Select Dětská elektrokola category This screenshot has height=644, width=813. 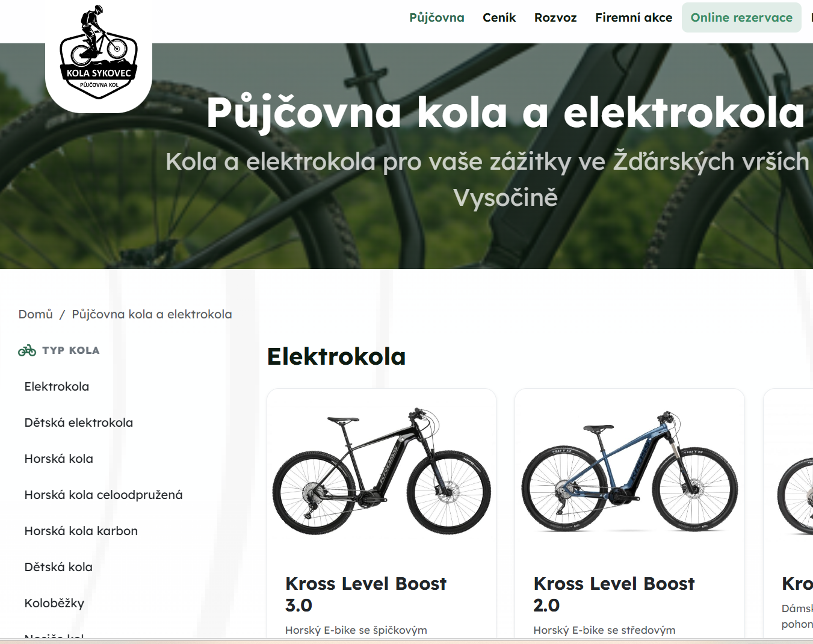79,423
